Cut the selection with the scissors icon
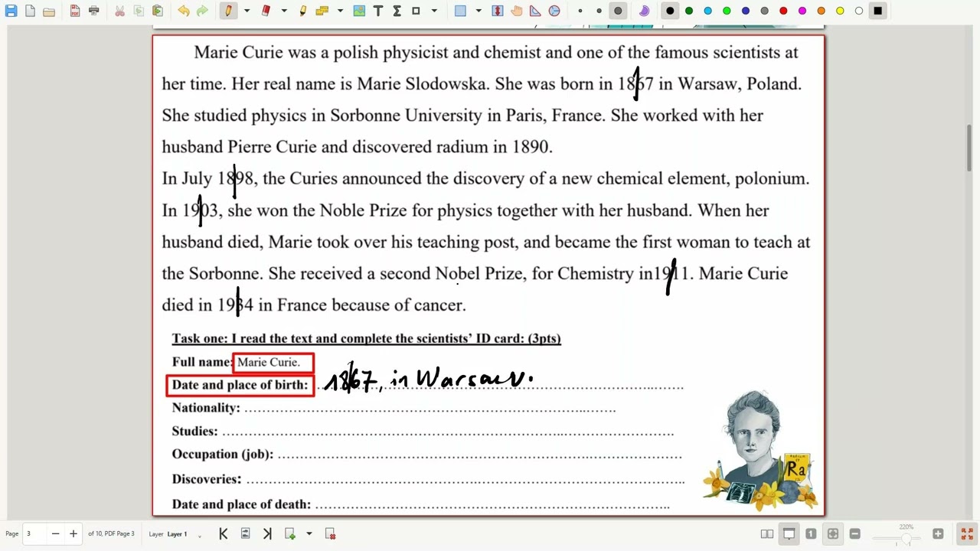Viewport: 980px width, 551px height. coord(119,11)
